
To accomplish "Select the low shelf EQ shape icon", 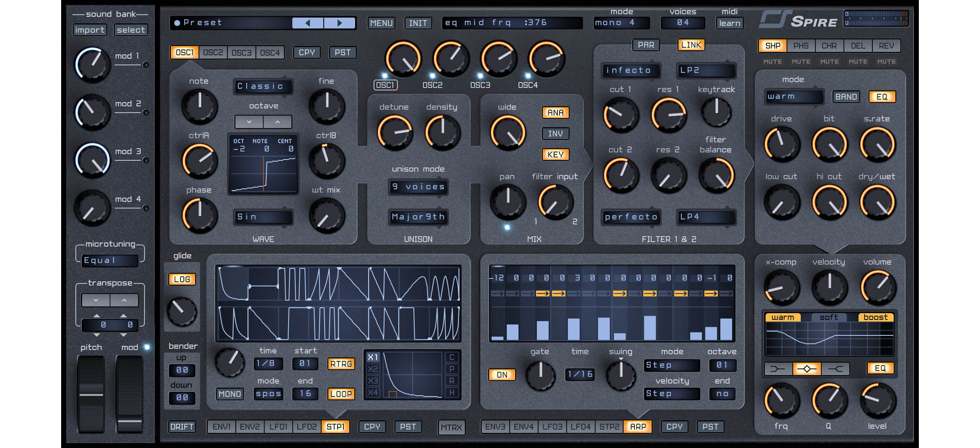I will pos(778,369).
